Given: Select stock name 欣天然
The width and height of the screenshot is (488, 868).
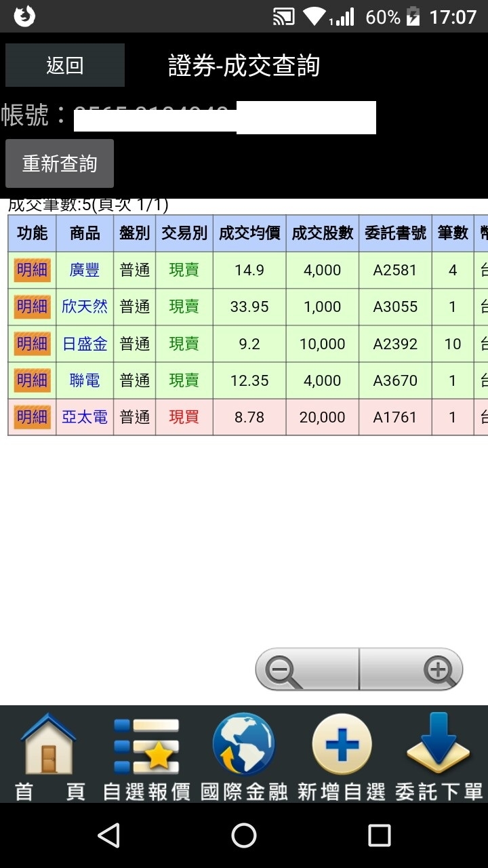Looking at the screenshot, I should click(x=85, y=307).
